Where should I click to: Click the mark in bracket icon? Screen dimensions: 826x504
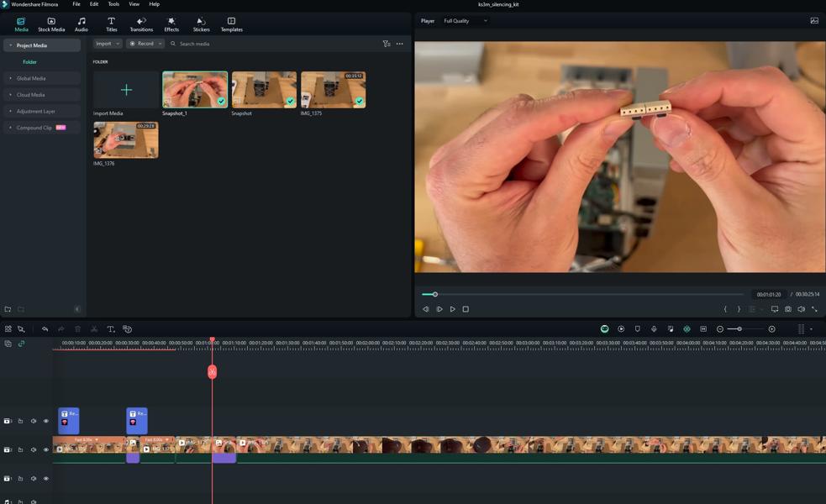click(725, 309)
